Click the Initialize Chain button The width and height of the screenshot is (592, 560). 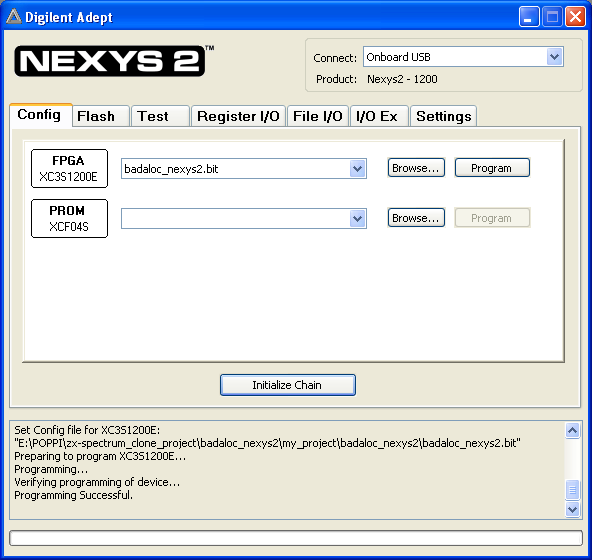pos(288,385)
